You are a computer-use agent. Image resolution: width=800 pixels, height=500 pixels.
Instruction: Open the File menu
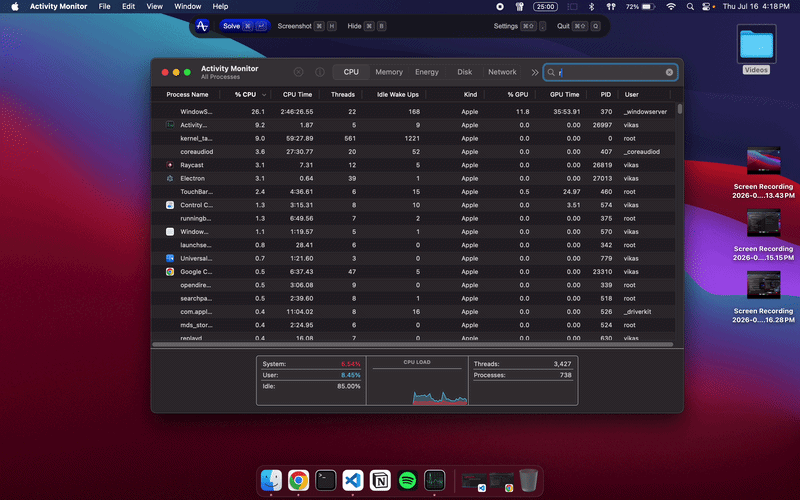104,7
